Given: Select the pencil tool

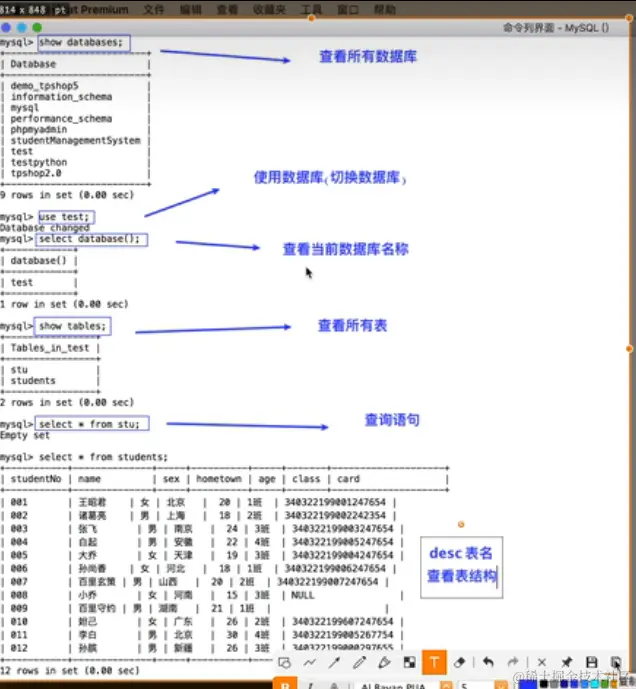Looking at the screenshot, I should coord(360,662).
